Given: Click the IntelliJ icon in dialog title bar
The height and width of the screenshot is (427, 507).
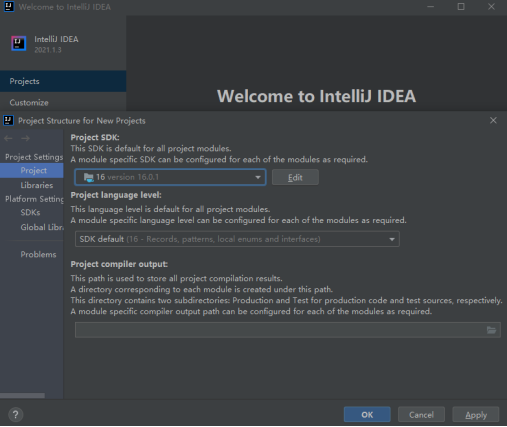Looking at the screenshot, I should coord(8,120).
